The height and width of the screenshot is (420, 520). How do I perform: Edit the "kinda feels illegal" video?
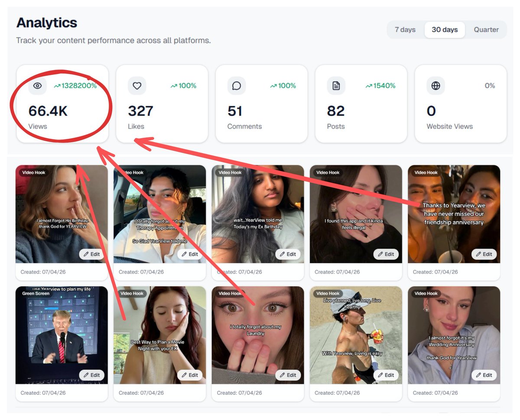[x=386, y=254]
